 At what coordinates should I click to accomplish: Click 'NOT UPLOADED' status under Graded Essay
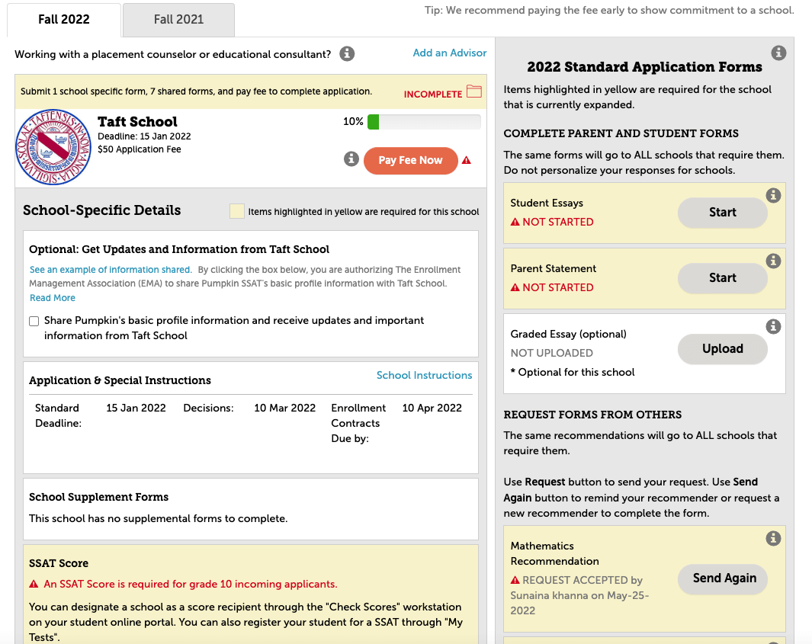(x=551, y=353)
